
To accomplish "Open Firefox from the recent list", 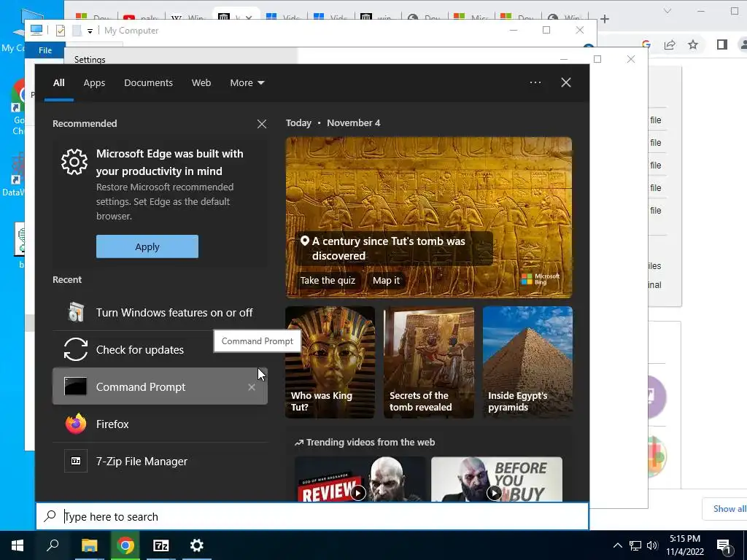I will [x=160, y=424].
